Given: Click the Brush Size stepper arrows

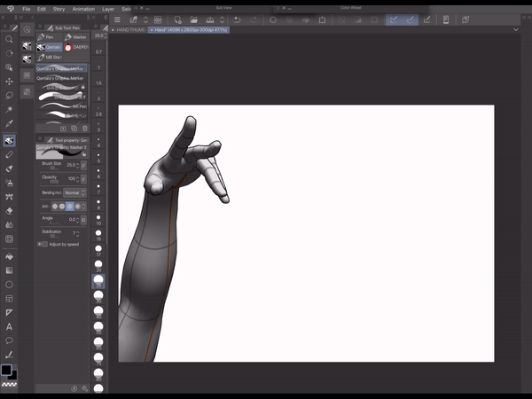Looking at the screenshot, I should (x=78, y=165).
